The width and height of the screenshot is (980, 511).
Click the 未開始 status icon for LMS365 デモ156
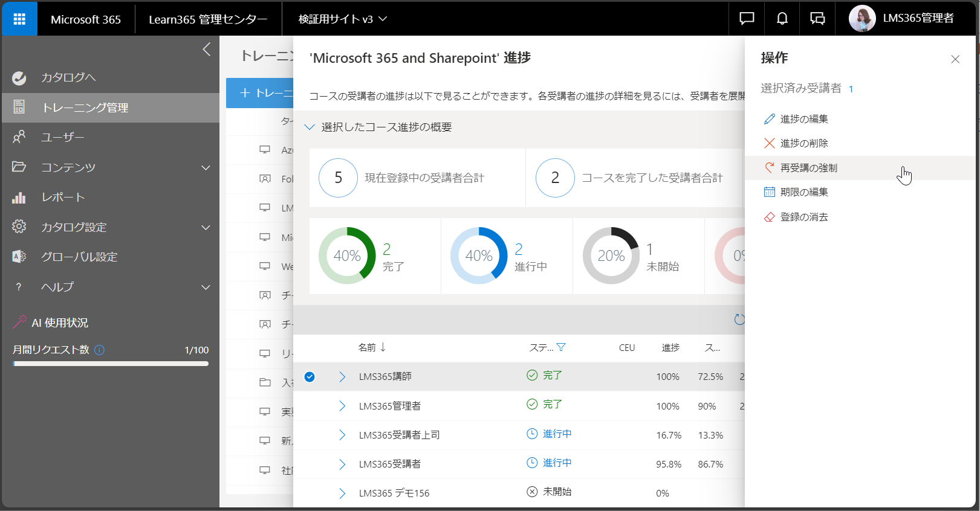click(x=532, y=492)
